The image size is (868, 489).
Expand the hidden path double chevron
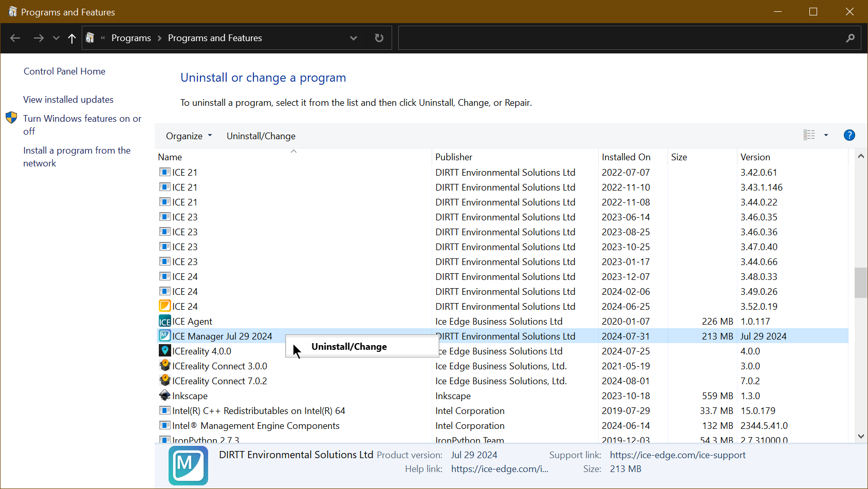pos(103,37)
